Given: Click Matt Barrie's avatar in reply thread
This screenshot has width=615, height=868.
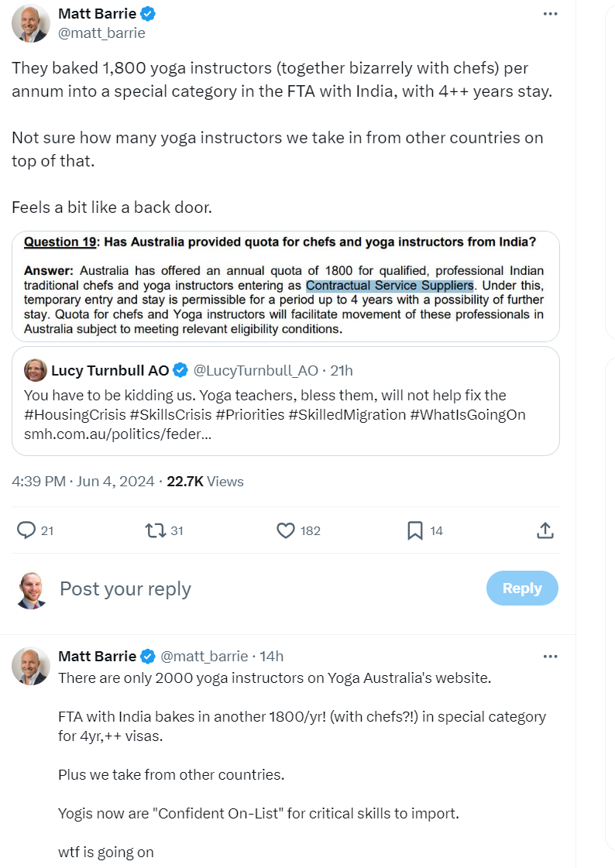Looking at the screenshot, I should tap(31, 666).
